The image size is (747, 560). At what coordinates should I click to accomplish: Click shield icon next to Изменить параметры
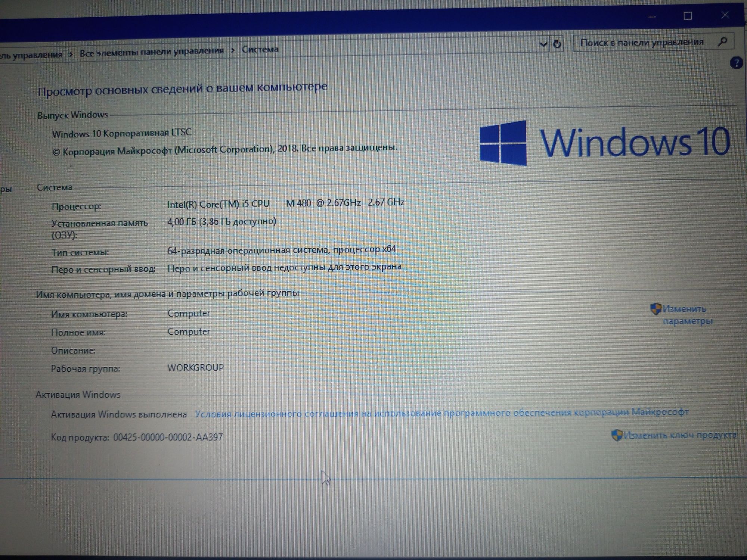coord(655,309)
